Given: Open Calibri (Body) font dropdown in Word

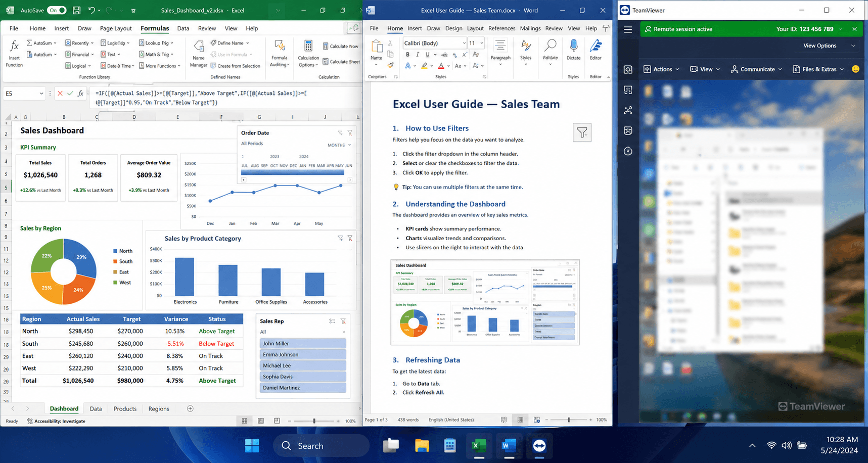Looking at the screenshot, I should coord(464,43).
